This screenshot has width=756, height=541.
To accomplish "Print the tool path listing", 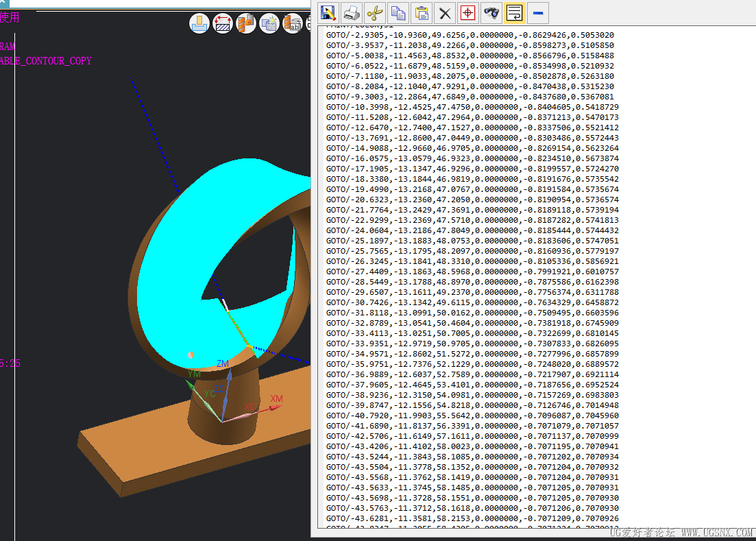I will [352, 13].
